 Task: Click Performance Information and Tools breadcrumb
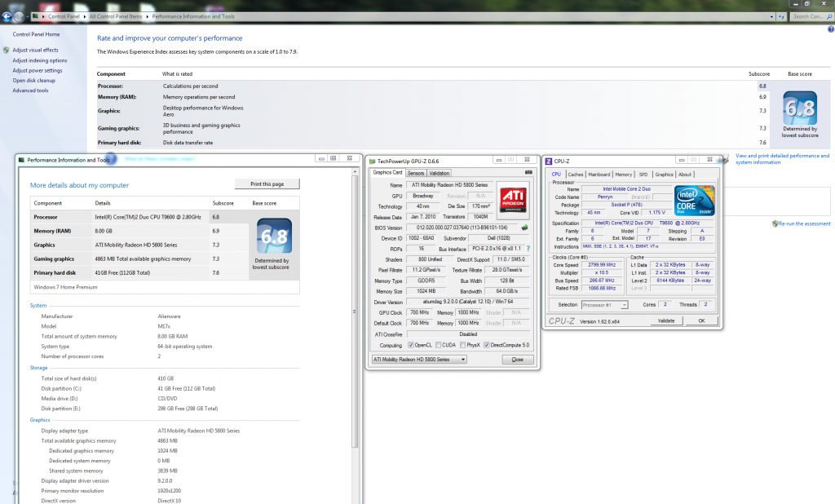point(193,16)
